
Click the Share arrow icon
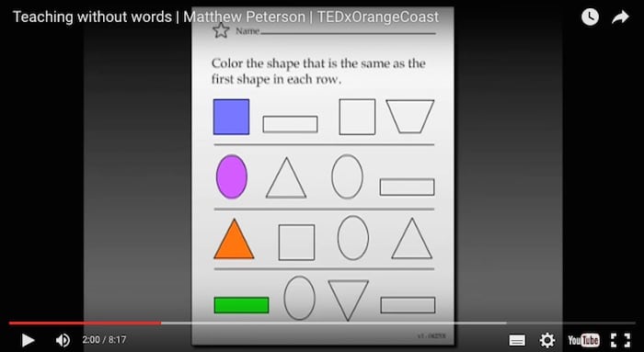(x=620, y=17)
